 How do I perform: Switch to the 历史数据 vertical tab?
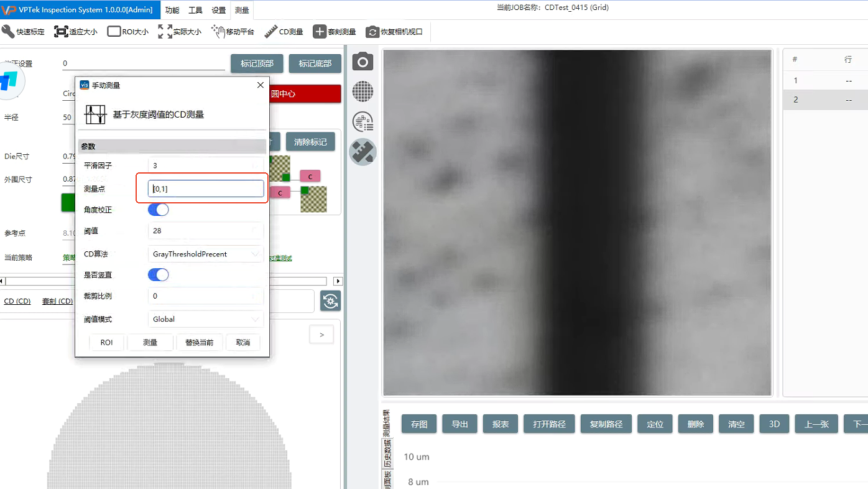coord(386,454)
